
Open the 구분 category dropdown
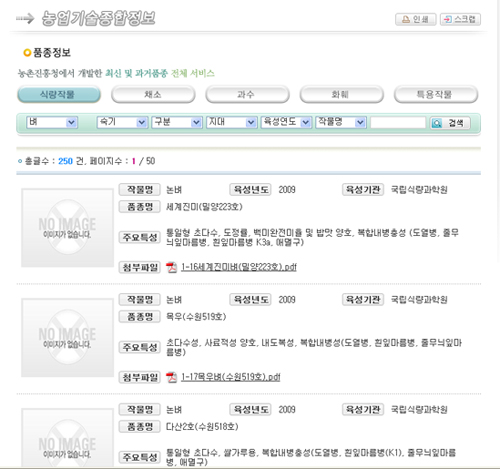click(x=177, y=122)
